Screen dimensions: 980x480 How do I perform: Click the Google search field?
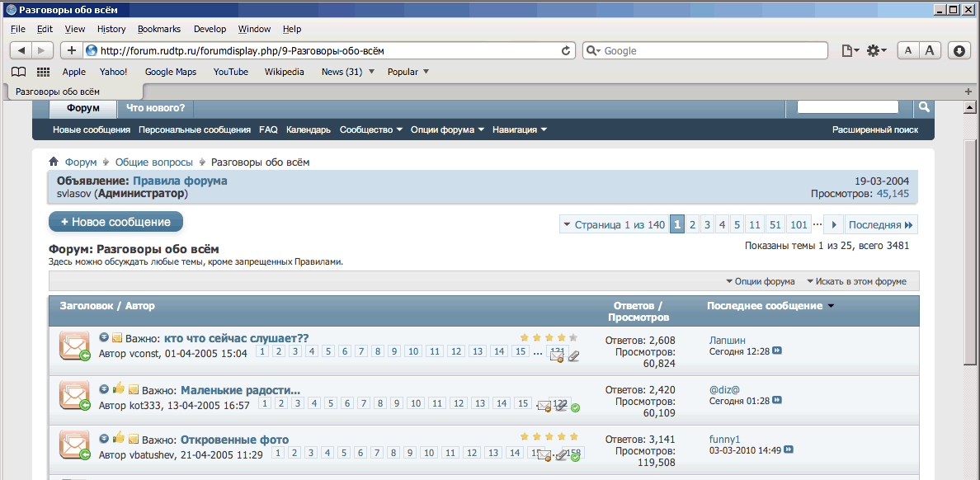tap(705, 50)
